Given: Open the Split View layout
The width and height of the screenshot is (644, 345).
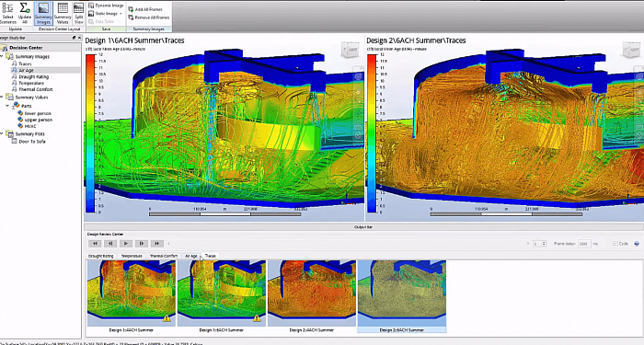Looking at the screenshot, I should click(x=78, y=13).
